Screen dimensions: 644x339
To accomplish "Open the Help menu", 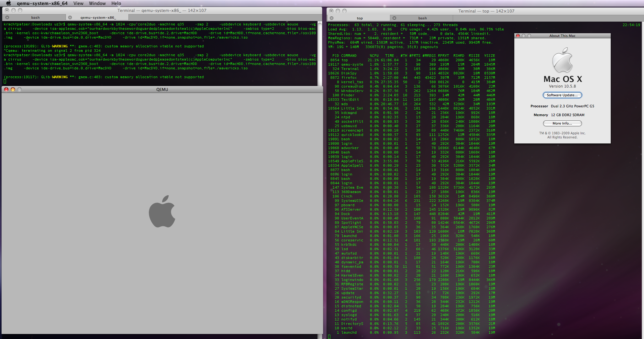I will pos(116,3).
